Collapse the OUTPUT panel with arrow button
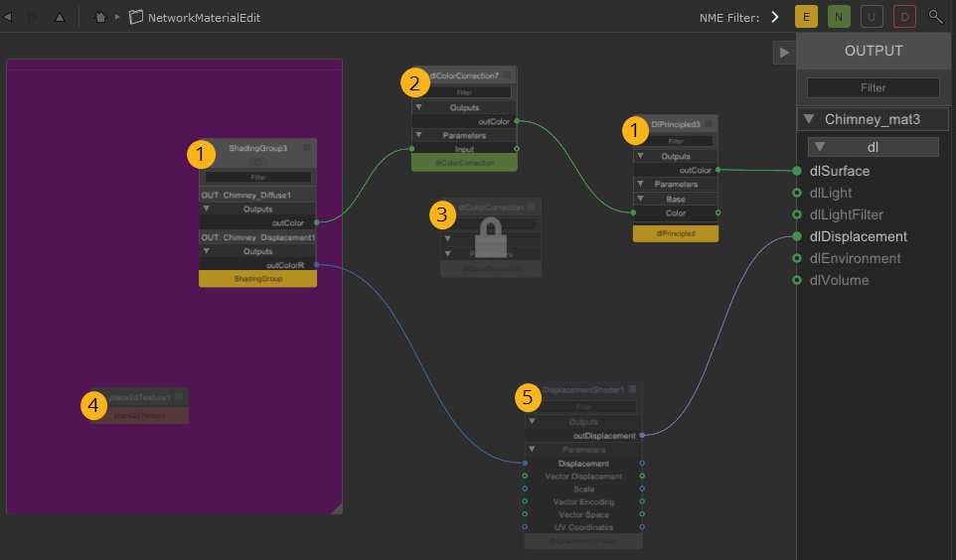 (x=784, y=53)
